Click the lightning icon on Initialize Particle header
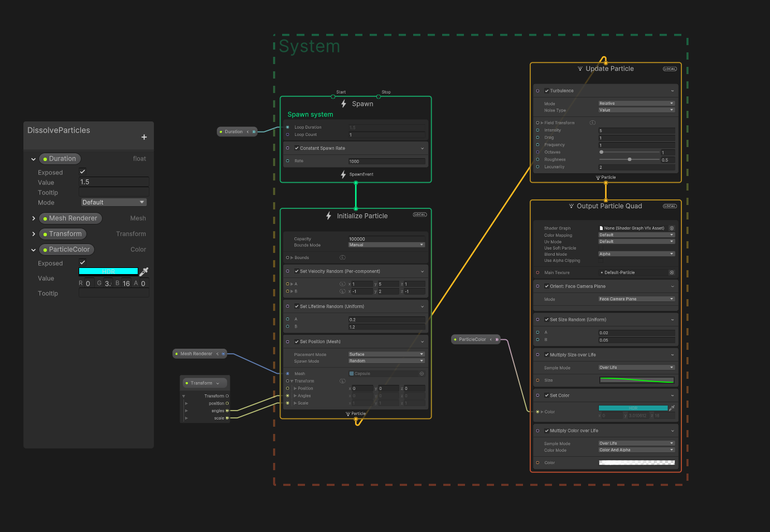The height and width of the screenshot is (532, 770). click(328, 216)
